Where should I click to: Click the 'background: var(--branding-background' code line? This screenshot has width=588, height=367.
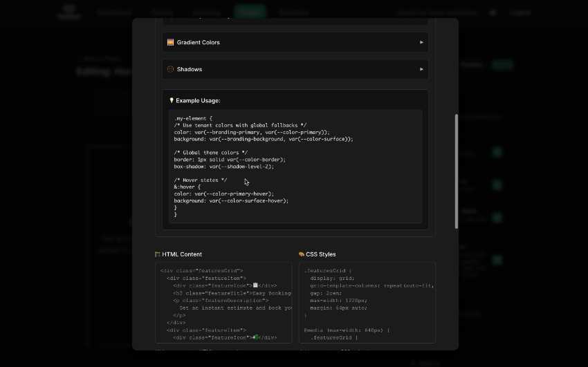coord(264,139)
